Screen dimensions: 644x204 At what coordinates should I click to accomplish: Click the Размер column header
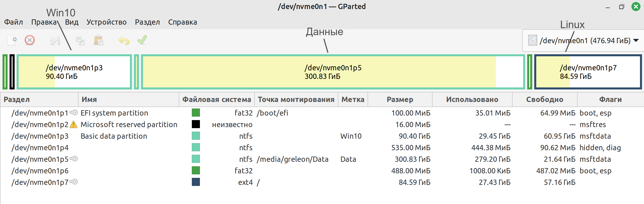coord(400,99)
